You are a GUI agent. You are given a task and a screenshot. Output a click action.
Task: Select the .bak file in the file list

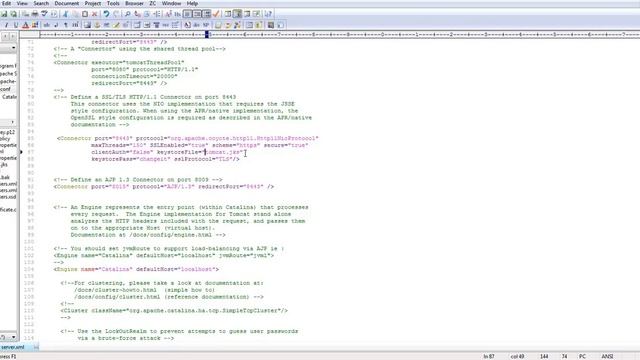pyautogui.click(x=5, y=178)
